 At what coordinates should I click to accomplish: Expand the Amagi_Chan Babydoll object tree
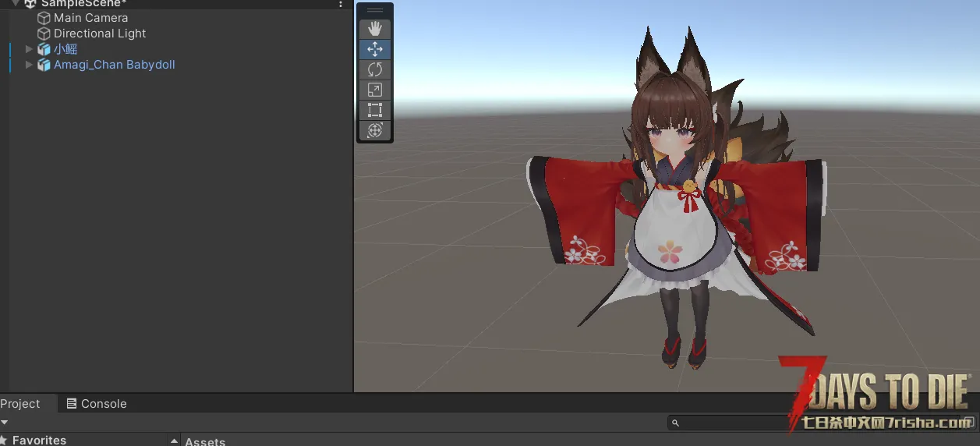(29, 65)
